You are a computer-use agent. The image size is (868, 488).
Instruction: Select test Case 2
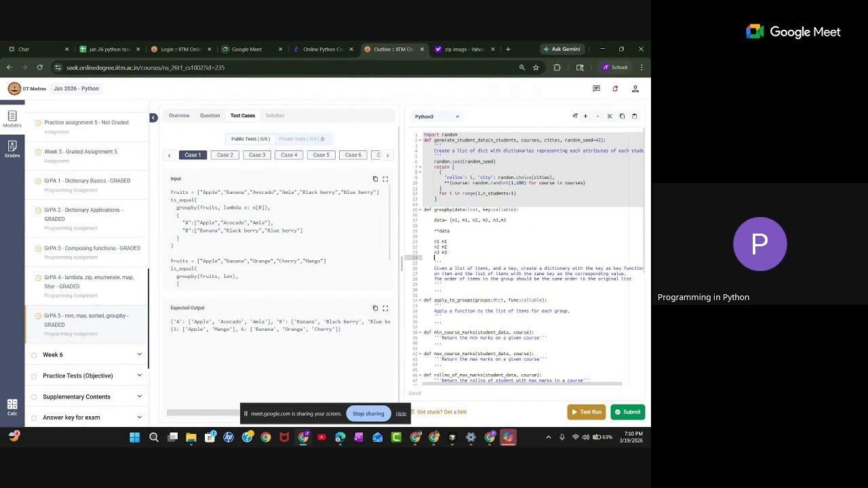(225, 155)
